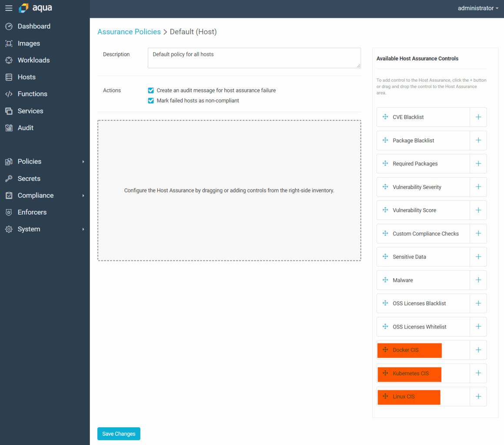Click the Sensitive Data move handle icon
The width and height of the screenshot is (504, 445).
pos(385,256)
